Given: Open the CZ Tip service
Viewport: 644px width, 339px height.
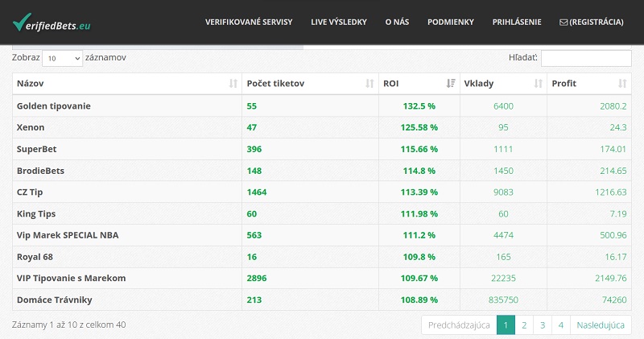Looking at the screenshot, I should point(30,192).
